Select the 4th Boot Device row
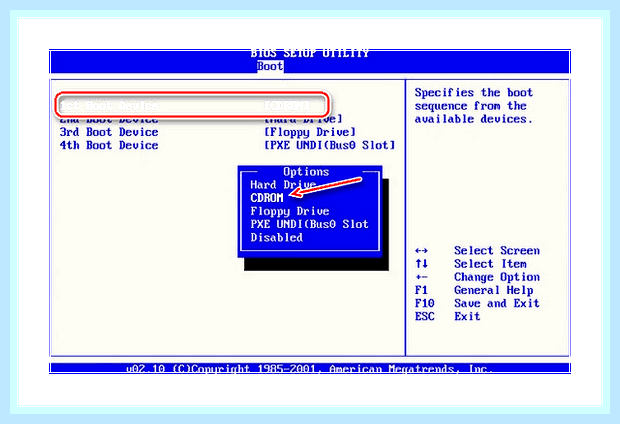Screen dimensions: 620x424 click(227, 145)
